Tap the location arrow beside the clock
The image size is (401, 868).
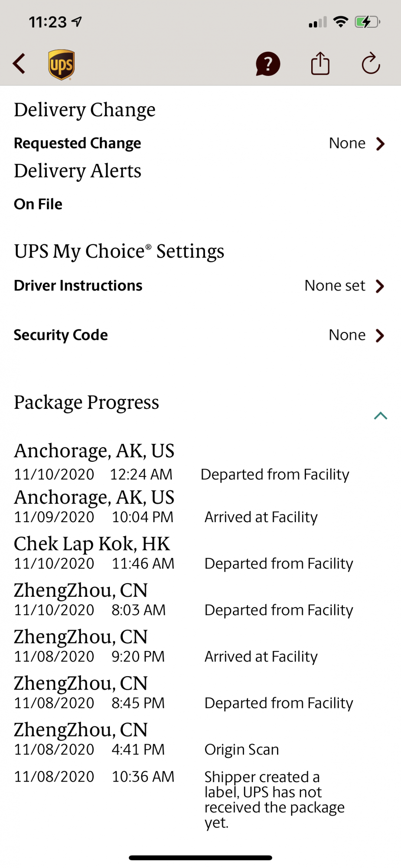[x=77, y=22]
